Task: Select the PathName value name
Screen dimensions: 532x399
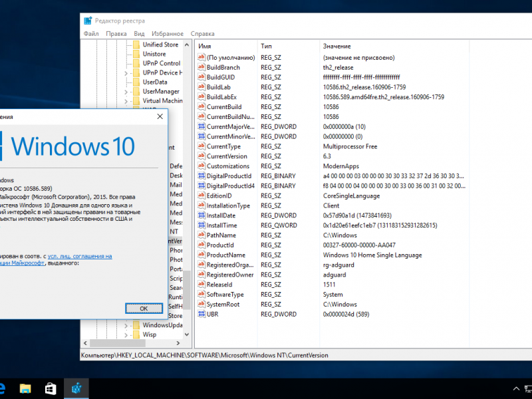Action: coord(221,235)
